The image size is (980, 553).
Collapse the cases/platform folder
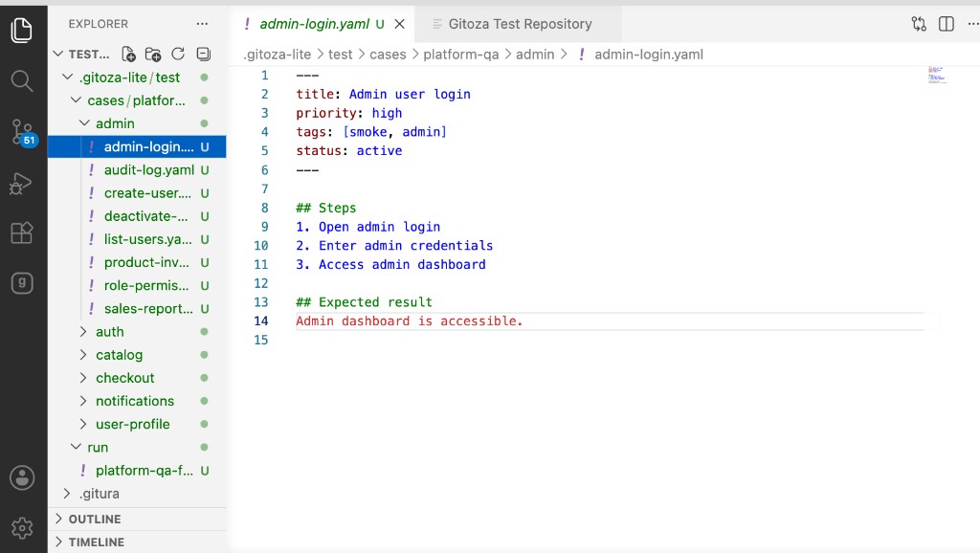(77, 100)
